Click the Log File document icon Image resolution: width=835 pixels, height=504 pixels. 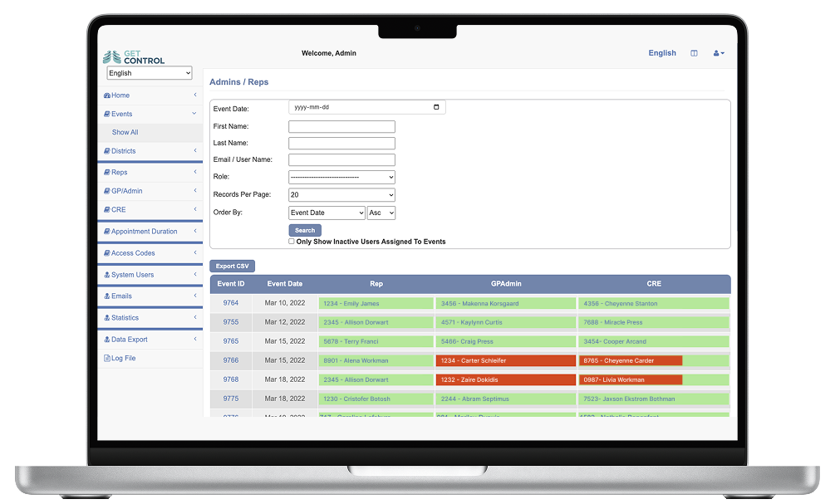[106, 359]
